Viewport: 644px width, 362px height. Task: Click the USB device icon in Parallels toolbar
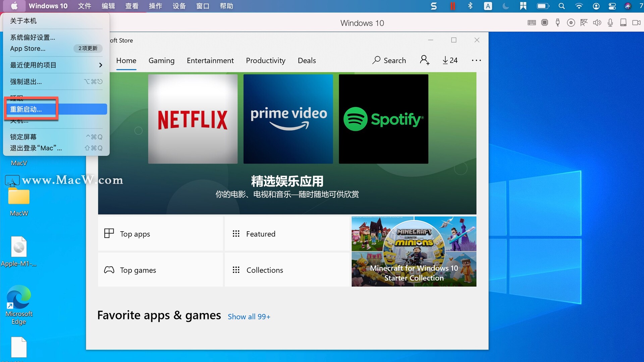(557, 23)
